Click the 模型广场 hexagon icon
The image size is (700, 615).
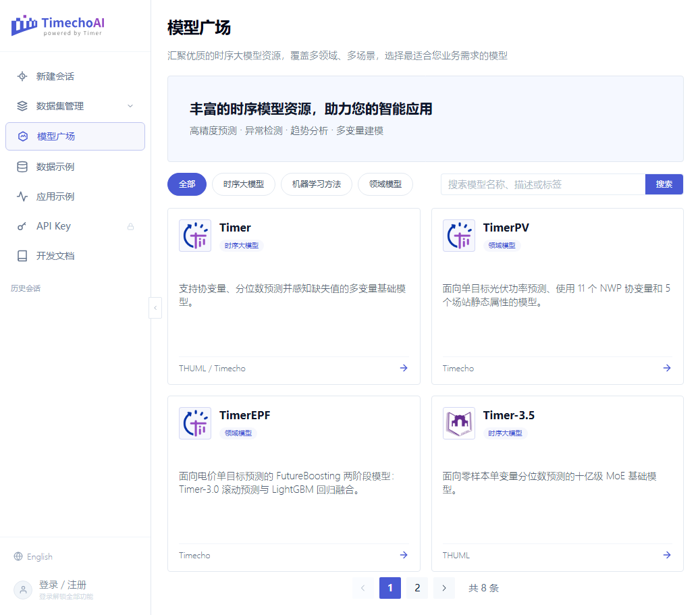23,136
